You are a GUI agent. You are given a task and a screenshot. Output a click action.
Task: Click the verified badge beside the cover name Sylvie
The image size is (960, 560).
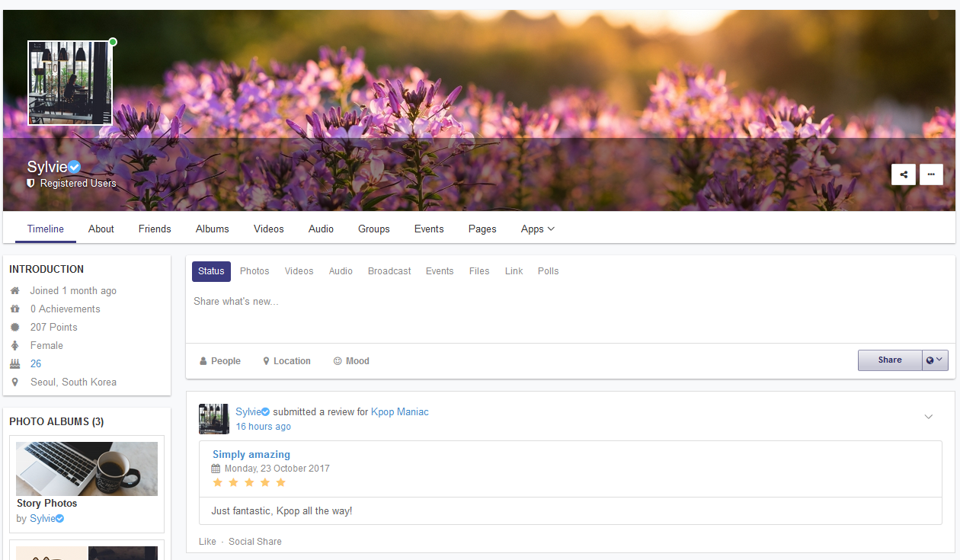pos(75,167)
